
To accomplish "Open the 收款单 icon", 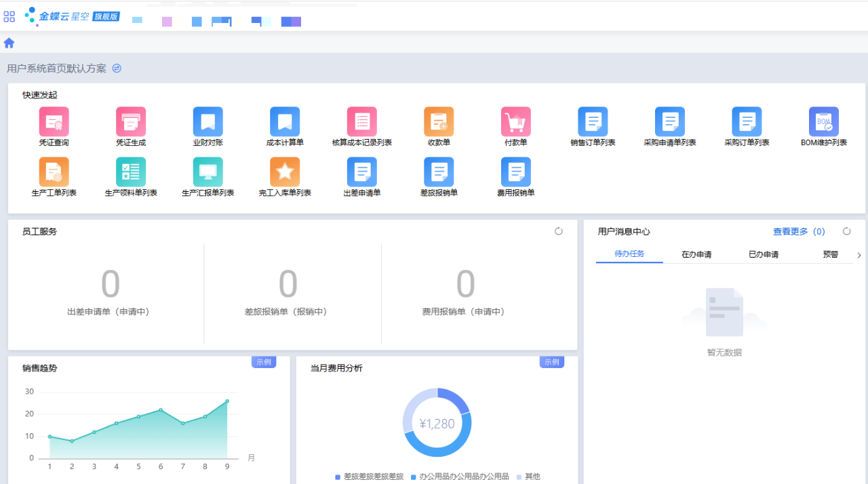I will (x=439, y=122).
